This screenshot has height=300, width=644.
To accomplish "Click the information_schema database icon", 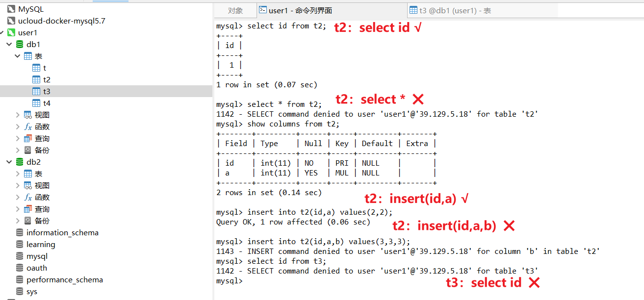I will coord(20,232).
